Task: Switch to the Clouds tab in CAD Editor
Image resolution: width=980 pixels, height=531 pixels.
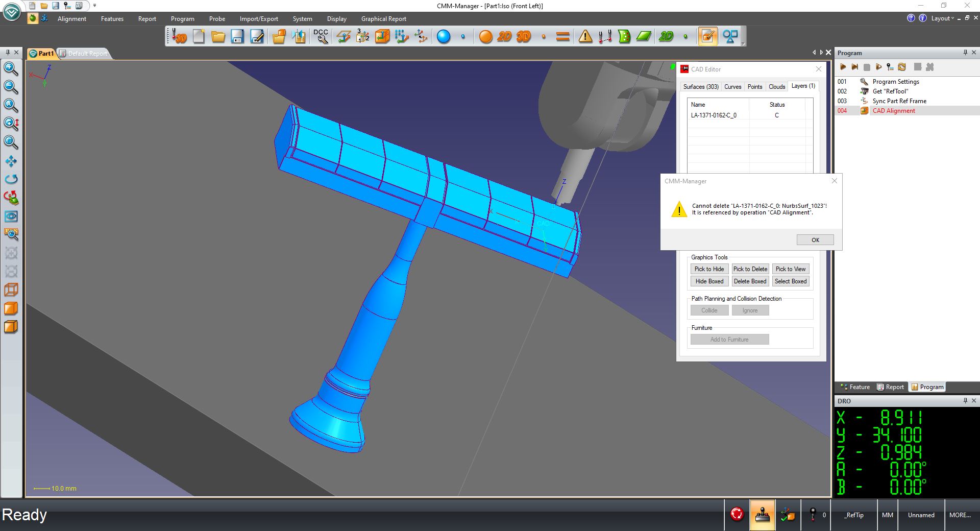Action: click(x=777, y=87)
